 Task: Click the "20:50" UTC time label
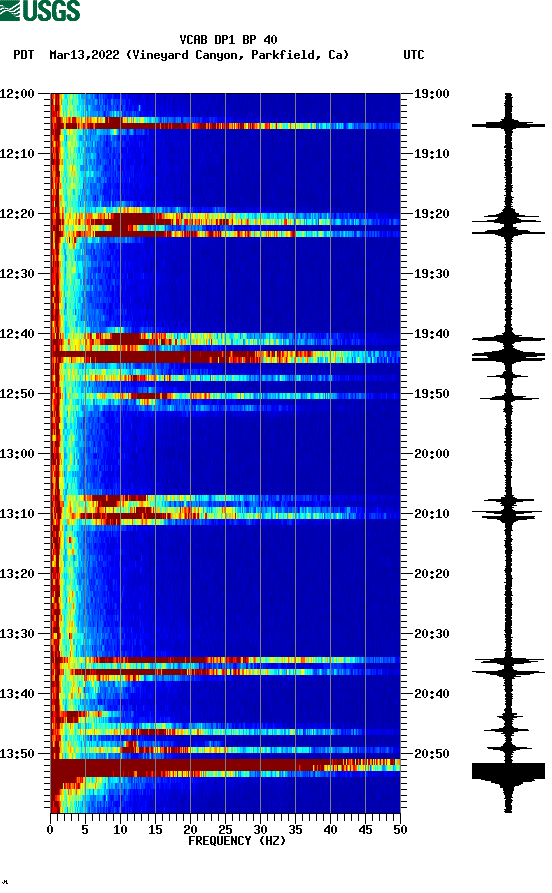pyautogui.click(x=431, y=753)
